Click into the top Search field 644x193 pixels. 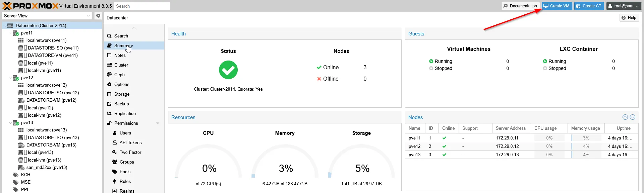click(142, 6)
